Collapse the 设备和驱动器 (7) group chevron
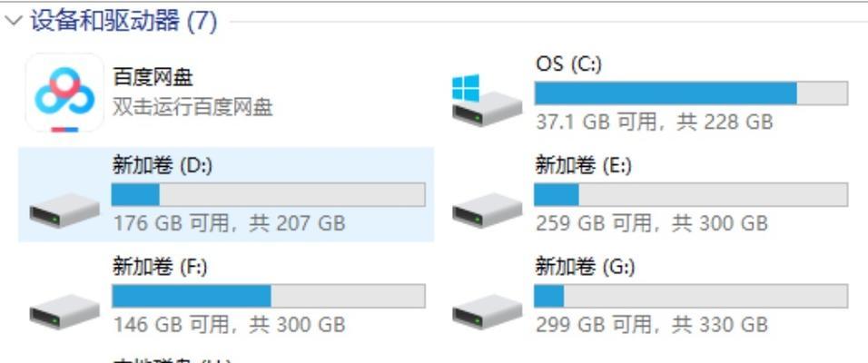This screenshot has height=363, width=868. pyautogui.click(x=14, y=21)
